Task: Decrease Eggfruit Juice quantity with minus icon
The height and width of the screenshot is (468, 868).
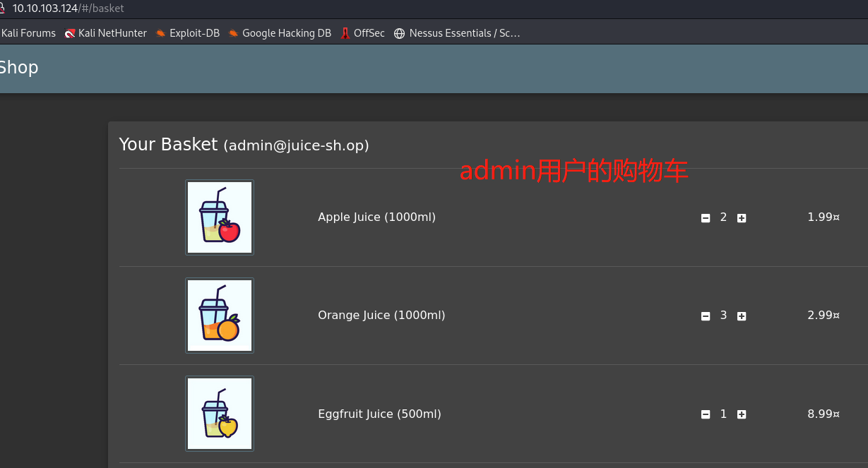Action: (705, 414)
